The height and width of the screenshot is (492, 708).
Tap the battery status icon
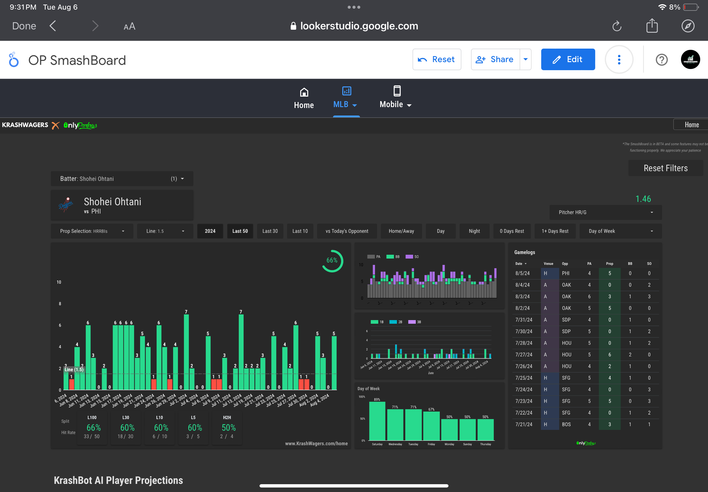(691, 7)
